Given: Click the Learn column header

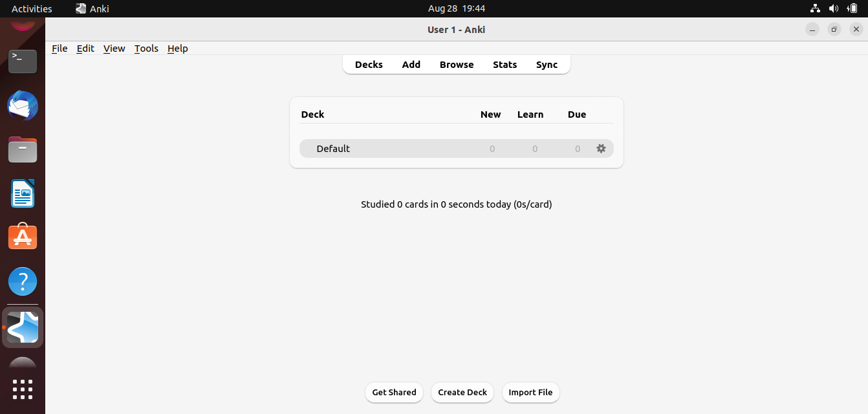Looking at the screenshot, I should (530, 114).
